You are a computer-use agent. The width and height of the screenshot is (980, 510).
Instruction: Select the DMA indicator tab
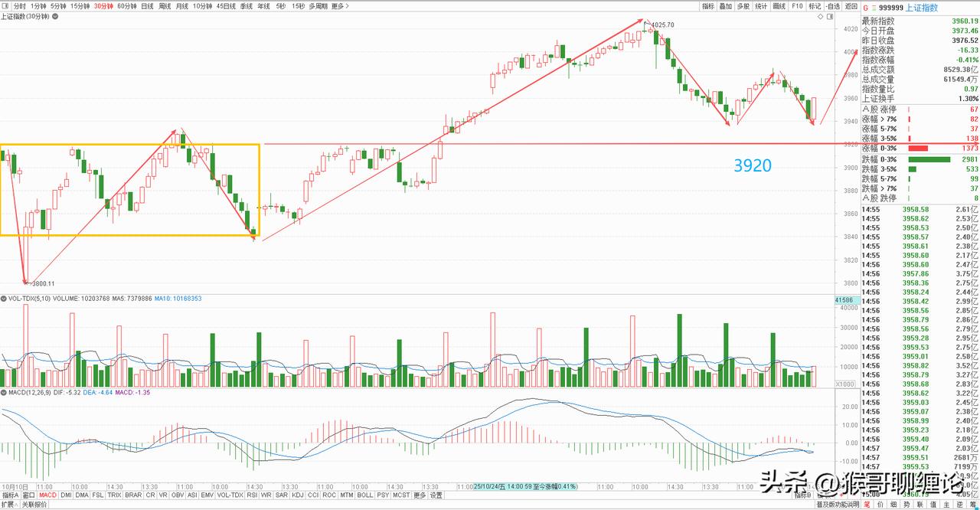pyautogui.click(x=82, y=495)
